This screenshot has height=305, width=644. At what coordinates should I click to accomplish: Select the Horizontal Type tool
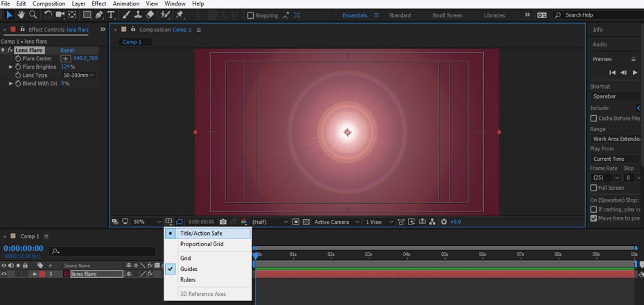click(x=111, y=15)
